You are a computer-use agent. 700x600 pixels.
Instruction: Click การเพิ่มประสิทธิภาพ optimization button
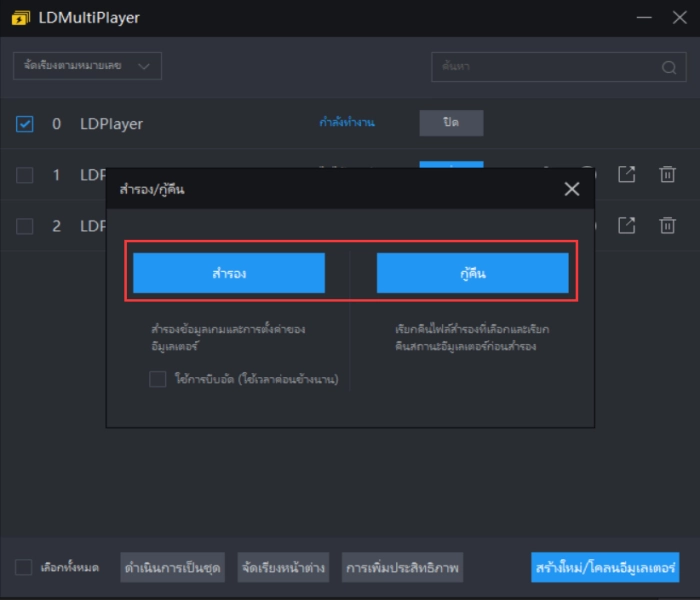(x=402, y=567)
